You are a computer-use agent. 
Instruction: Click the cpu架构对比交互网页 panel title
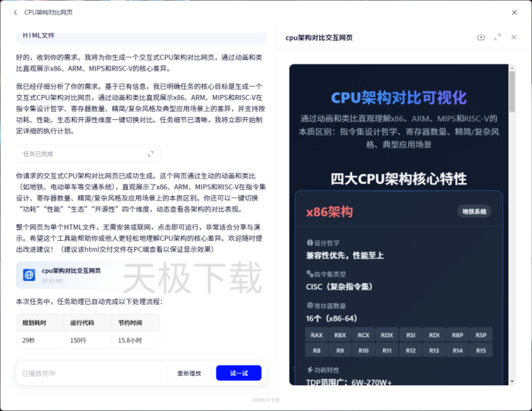click(x=319, y=38)
